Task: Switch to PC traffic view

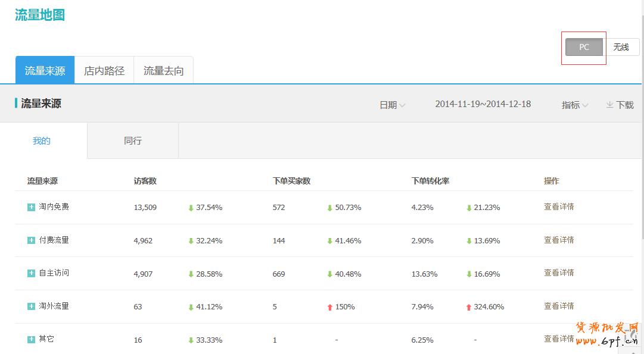Action: click(584, 47)
